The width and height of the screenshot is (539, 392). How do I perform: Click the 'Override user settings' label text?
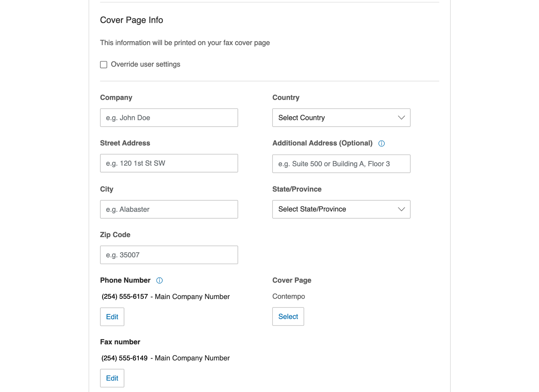[x=146, y=64]
